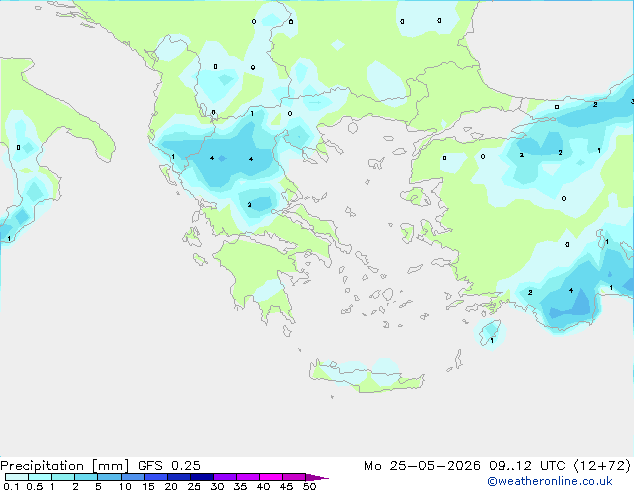Click the lightest 0.1–0.5 mm legend swatch
634x490 pixels.
(17, 477)
